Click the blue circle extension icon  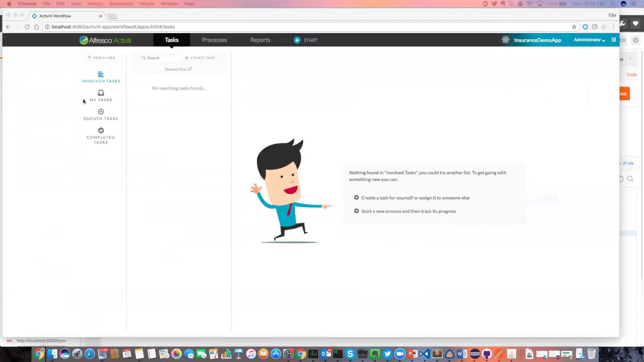pyautogui.click(x=585, y=27)
